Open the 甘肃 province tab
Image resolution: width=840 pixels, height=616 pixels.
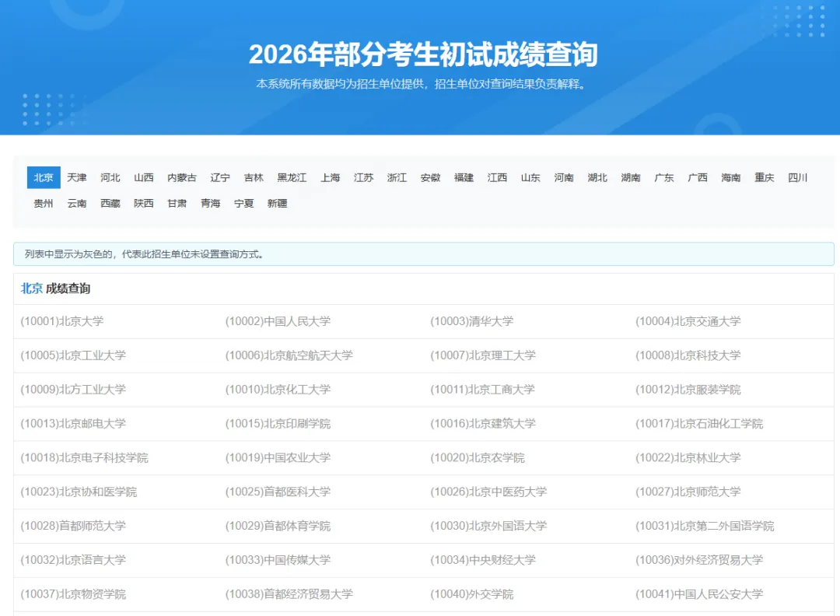177,203
